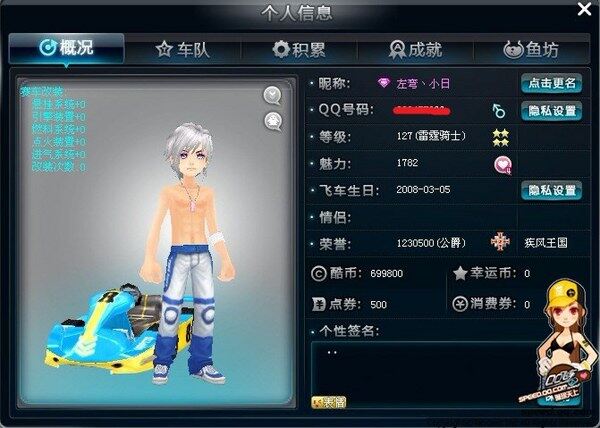Click the yellow 表情 emoticon button
600x428 pixels.
(329, 402)
